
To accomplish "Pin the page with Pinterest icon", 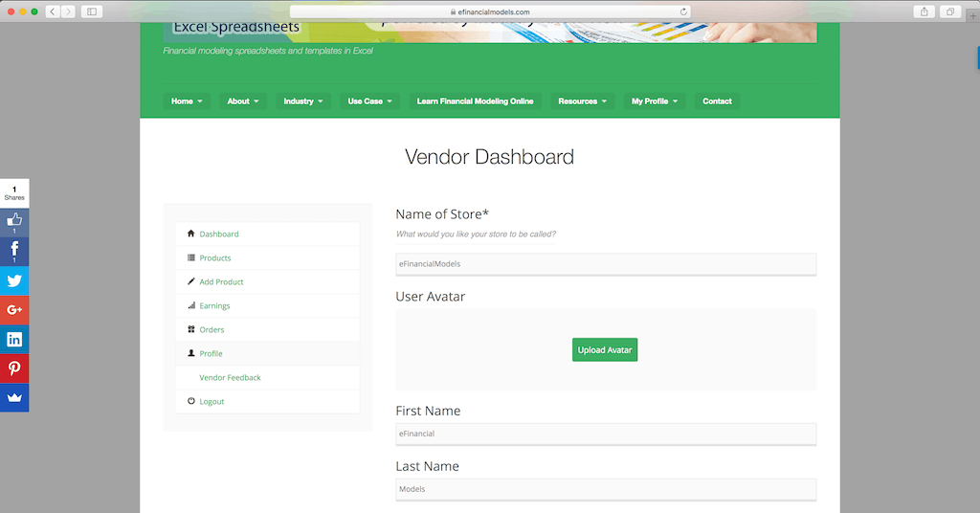I will tap(14, 368).
